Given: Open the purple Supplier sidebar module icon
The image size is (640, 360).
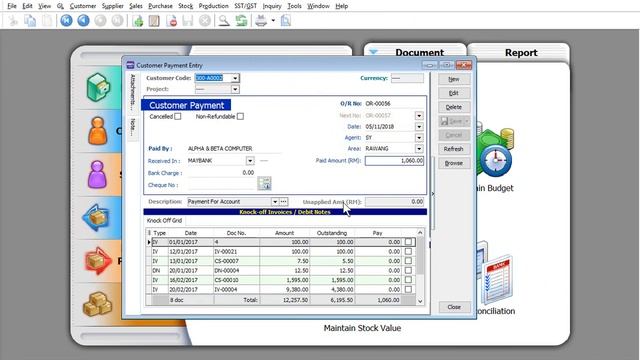Looking at the screenshot, I should (98, 174).
